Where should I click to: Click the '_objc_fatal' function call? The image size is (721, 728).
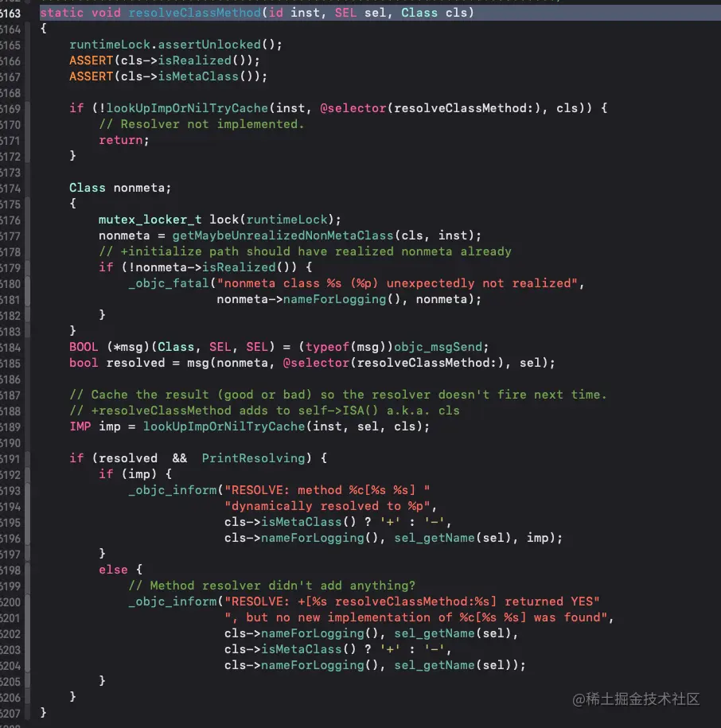click(169, 283)
